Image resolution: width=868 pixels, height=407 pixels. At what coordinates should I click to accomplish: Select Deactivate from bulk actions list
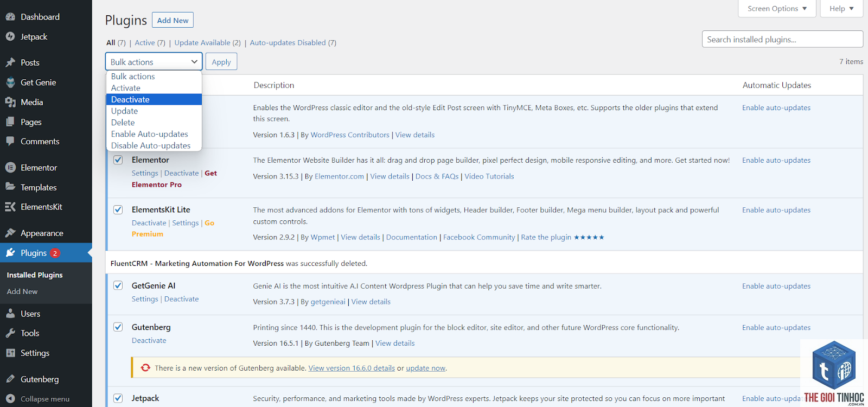[x=154, y=99]
